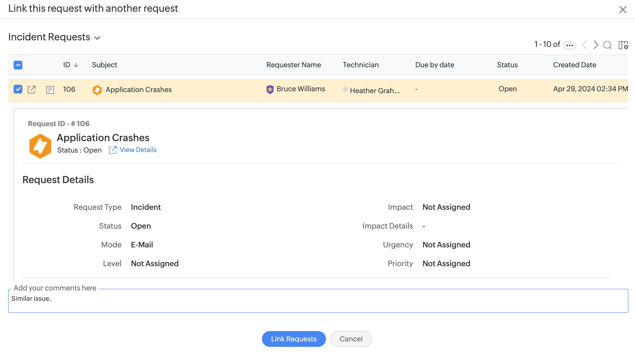Toggle the select-all header checkbox
This screenshot has height=364, width=635.
pyautogui.click(x=18, y=65)
